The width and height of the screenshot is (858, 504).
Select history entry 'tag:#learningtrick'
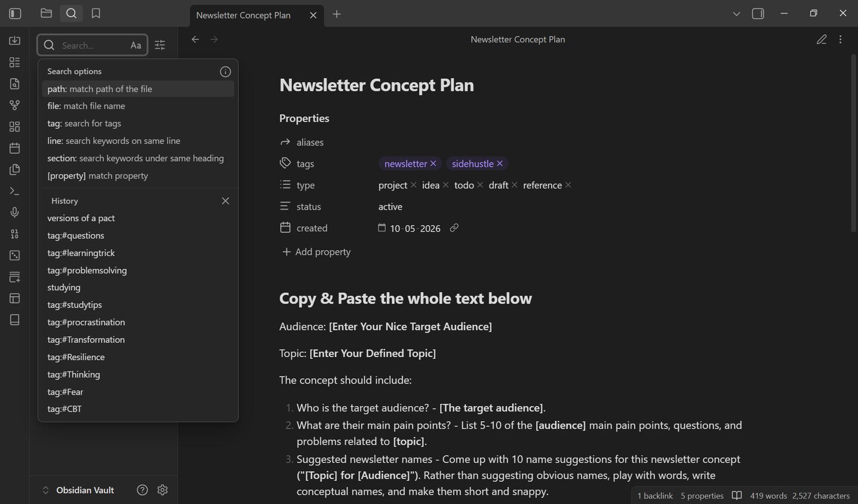(x=138, y=253)
